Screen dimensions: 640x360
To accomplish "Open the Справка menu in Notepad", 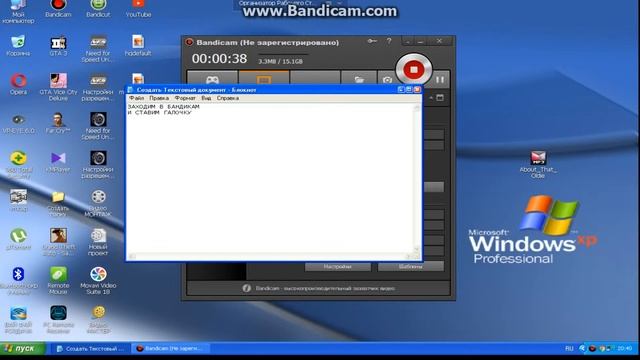I will click(228, 98).
